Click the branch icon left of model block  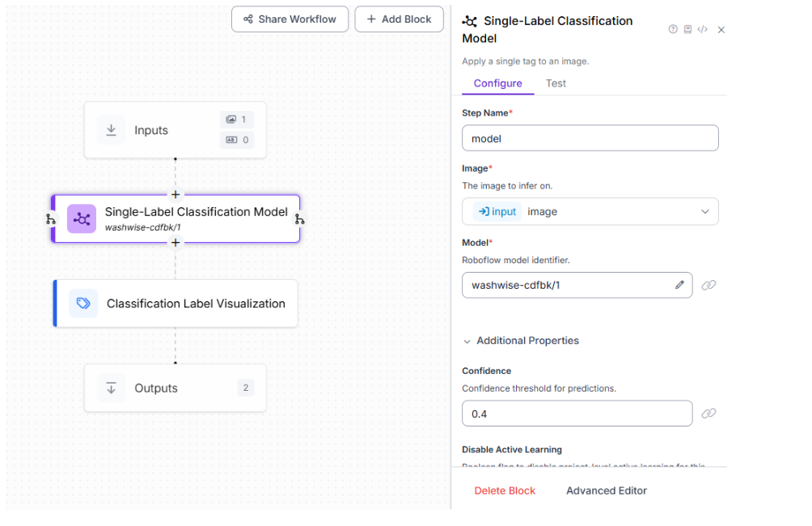tap(50, 219)
